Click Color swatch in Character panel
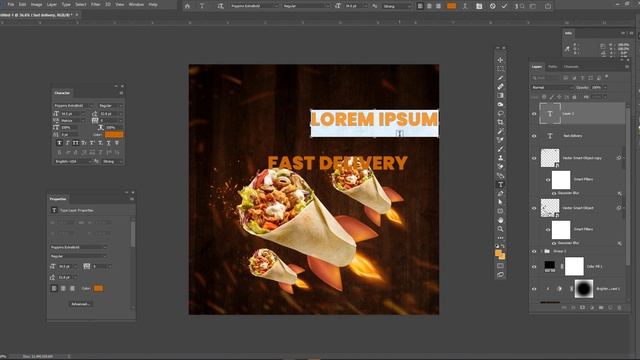Screen dimensions: 640x360 [114, 134]
